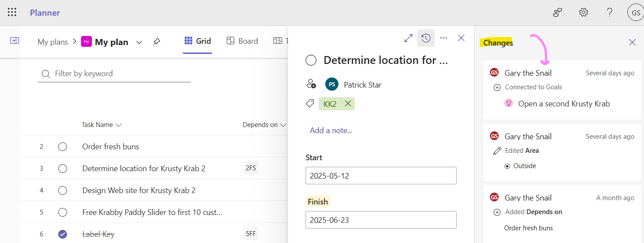644x243 pixels.
Task: Click the goal trophy icon beside Open a second Krusty Krab
Action: pos(508,103)
